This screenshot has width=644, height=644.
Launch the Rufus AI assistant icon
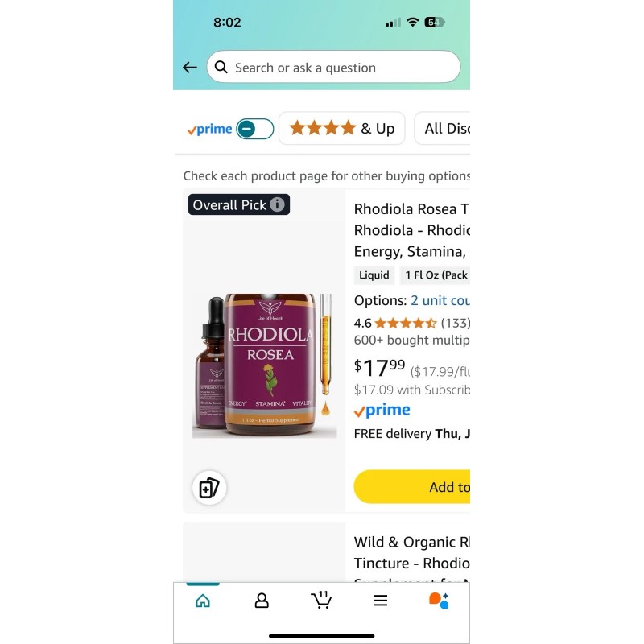pyautogui.click(x=439, y=601)
